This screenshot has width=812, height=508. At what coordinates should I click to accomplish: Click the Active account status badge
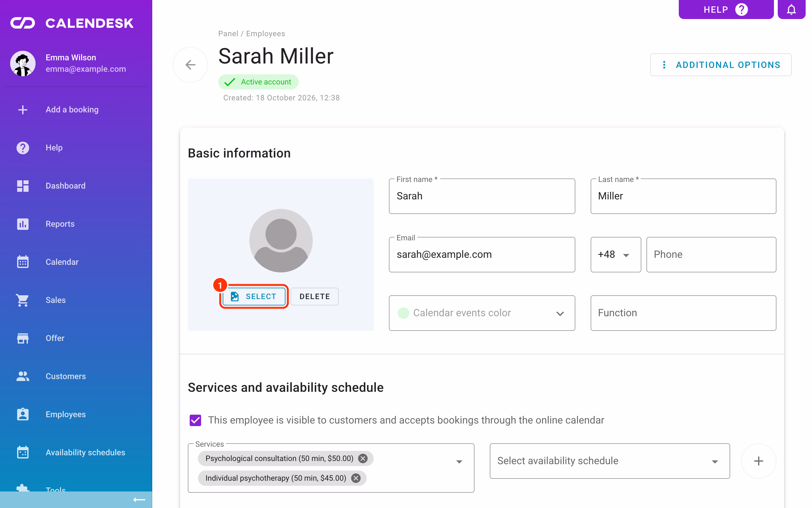[258, 82]
